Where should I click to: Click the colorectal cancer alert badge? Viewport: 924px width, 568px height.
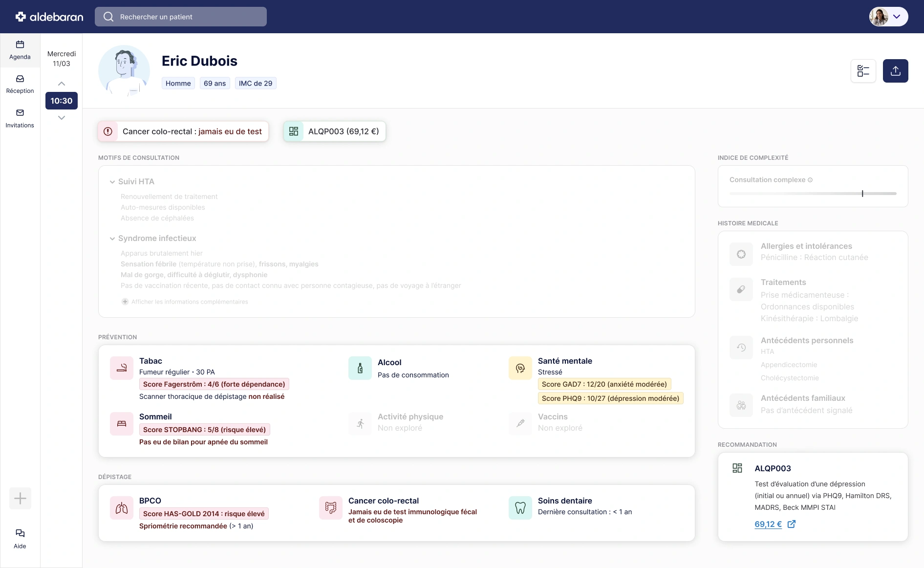(x=183, y=131)
